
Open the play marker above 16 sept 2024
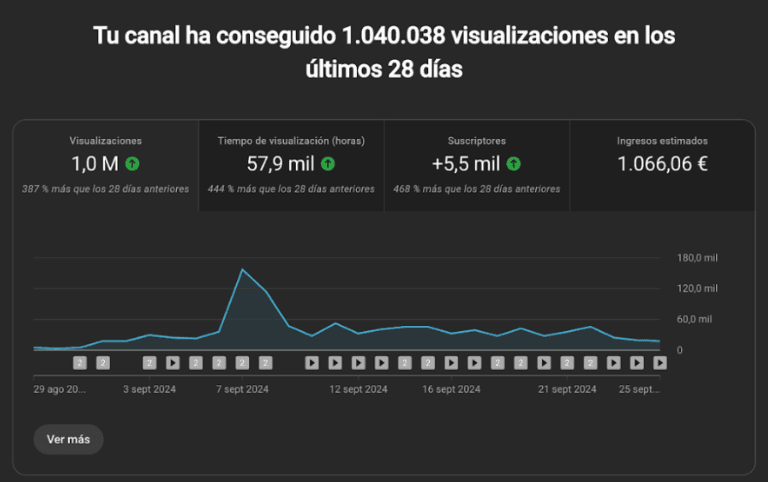click(x=451, y=363)
